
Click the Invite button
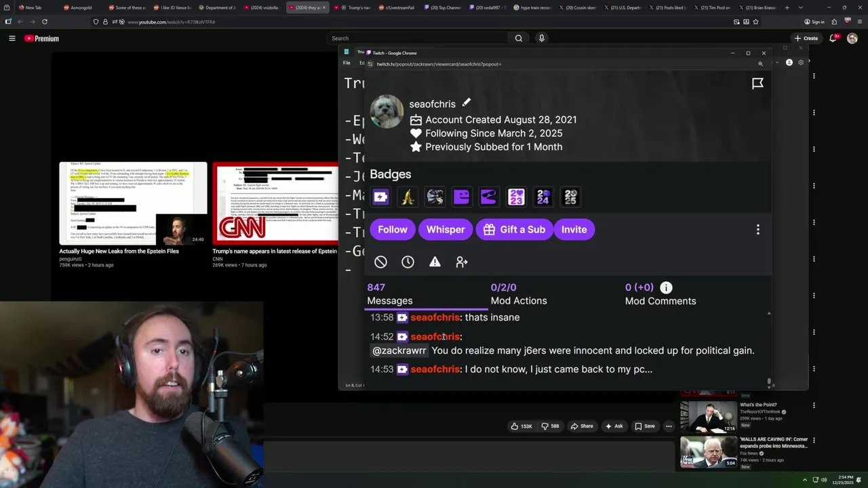574,229
